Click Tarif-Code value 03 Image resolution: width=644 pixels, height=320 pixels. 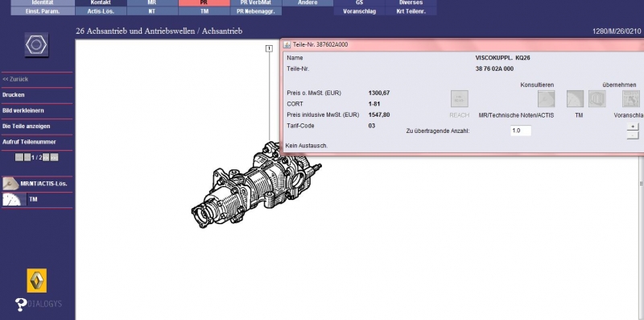point(372,126)
